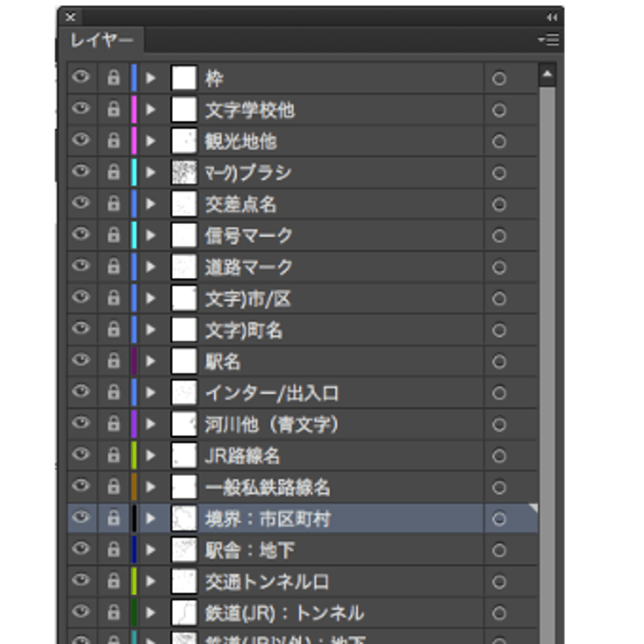Screen dimensions: 644x644
Task: Click target circle for 駅舎：地下 layer
Action: 499,550
